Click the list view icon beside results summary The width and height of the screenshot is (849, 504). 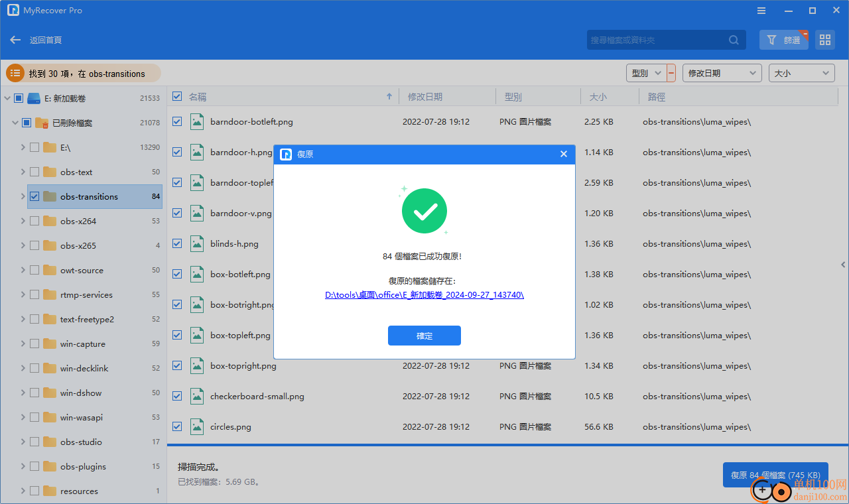(x=15, y=73)
